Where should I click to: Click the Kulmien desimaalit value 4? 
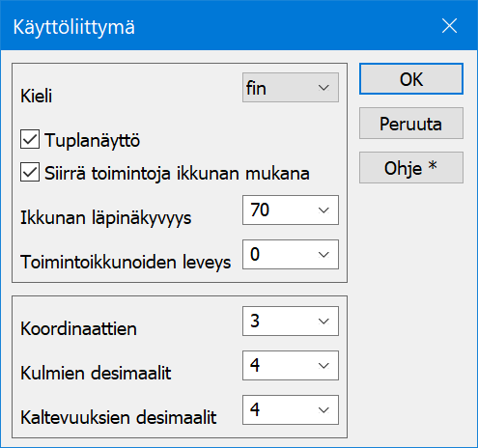coord(255,365)
